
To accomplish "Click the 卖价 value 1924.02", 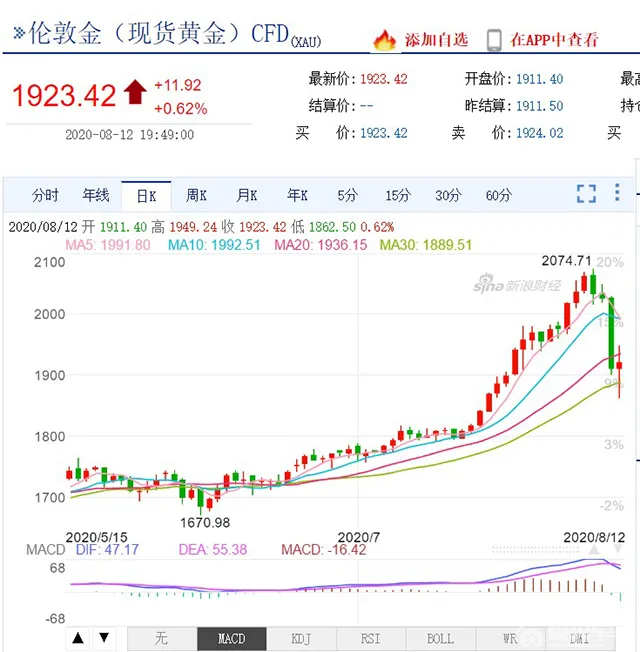I will pyautogui.click(x=539, y=133).
